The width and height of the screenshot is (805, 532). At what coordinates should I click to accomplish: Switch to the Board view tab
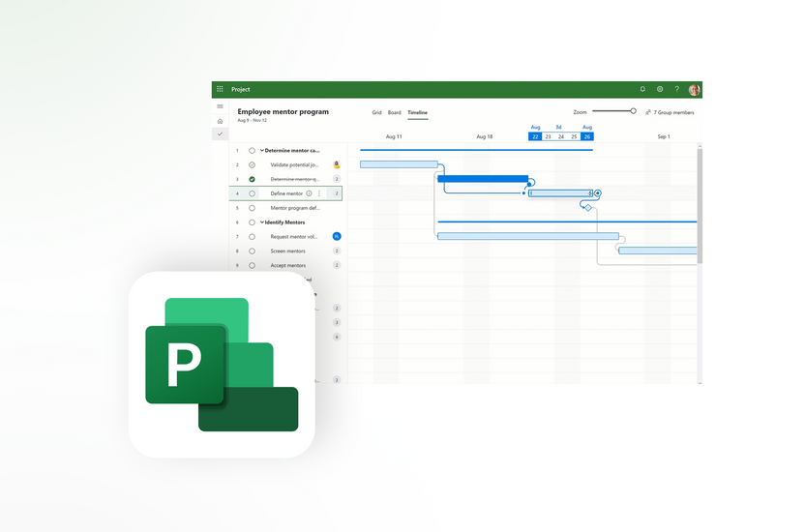[394, 113]
